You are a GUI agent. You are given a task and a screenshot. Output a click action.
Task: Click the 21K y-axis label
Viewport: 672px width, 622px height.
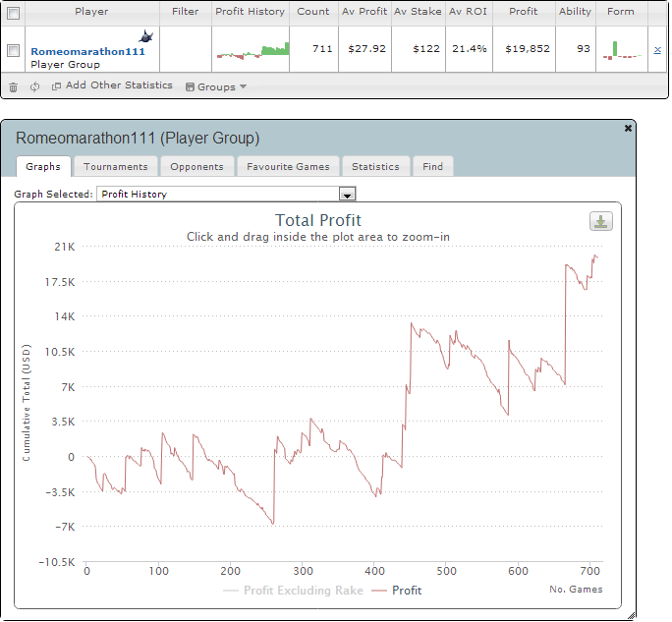click(x=65, y=247)
